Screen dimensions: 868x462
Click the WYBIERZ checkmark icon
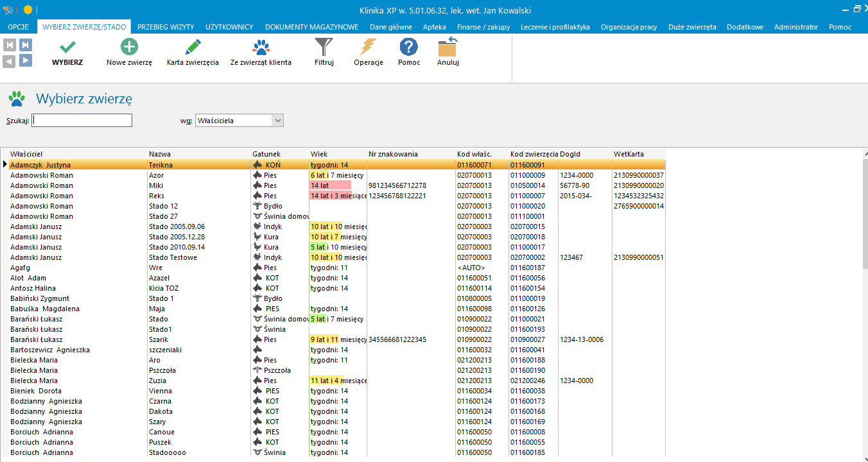tap(67, 47)
